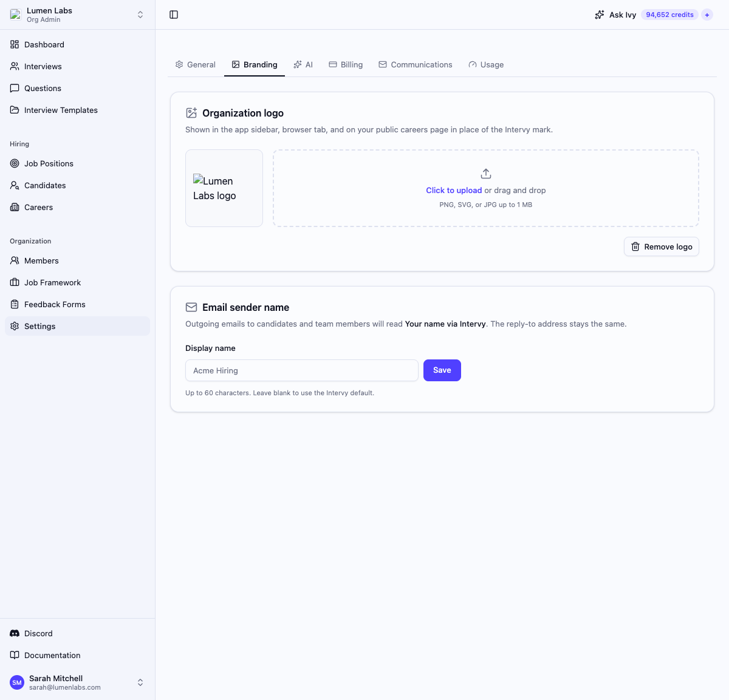
Task: Click the Remove logo button
Action: point(662,246)
